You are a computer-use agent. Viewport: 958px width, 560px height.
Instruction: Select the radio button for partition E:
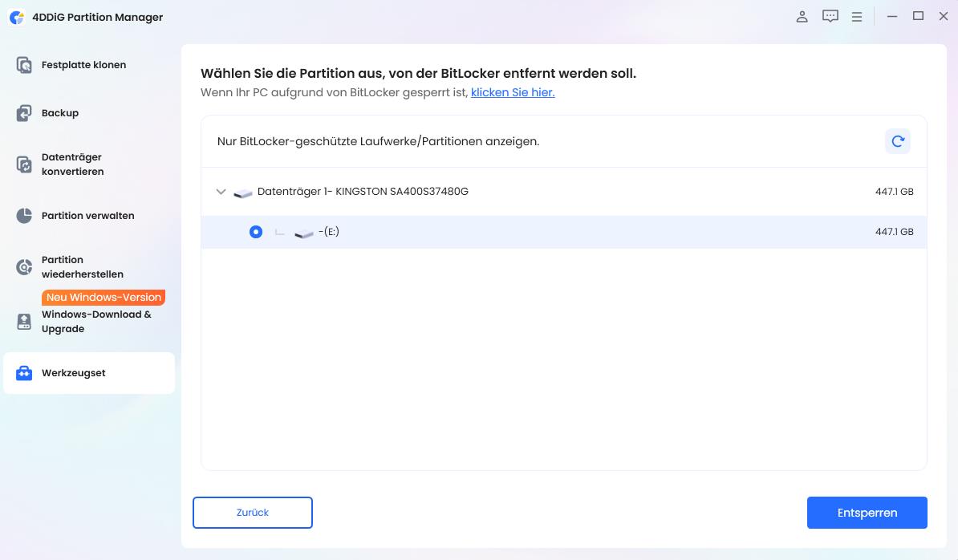click(x=255, y=232)
